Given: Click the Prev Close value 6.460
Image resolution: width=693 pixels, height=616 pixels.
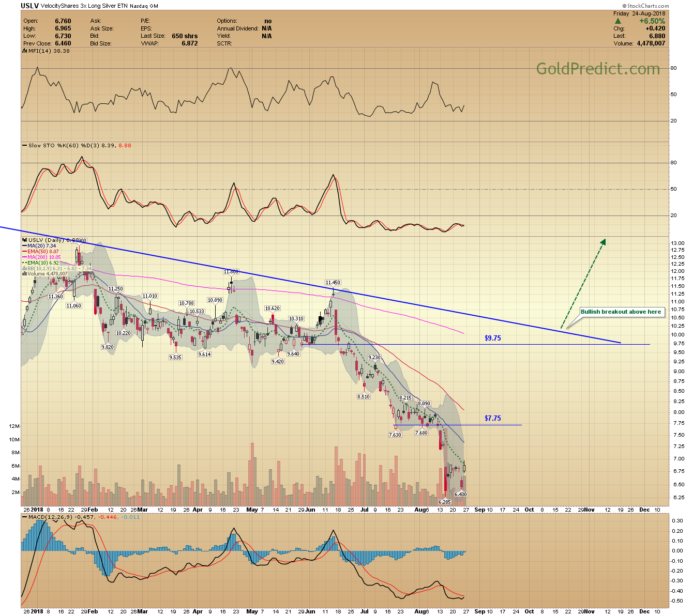Looking at the screenshot, I should [63, 43].
